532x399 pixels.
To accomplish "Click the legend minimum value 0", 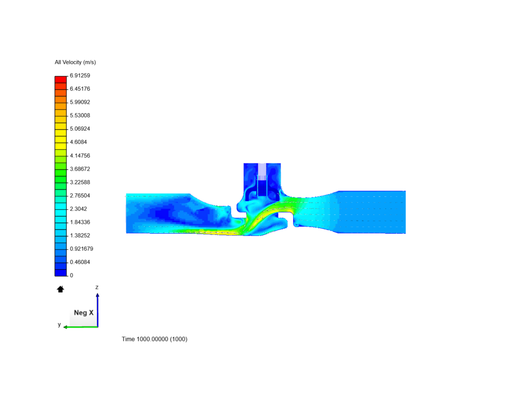I will coord(71,275).
